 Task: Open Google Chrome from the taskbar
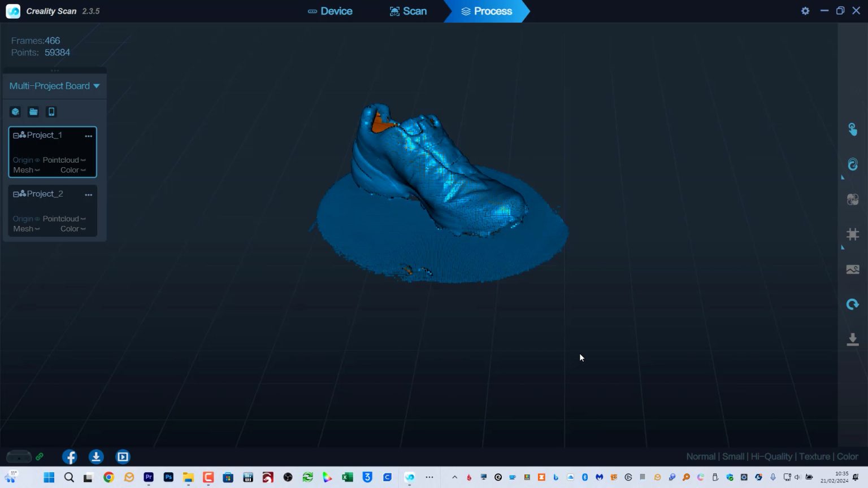pyautogui.click(x=108, y=477)
